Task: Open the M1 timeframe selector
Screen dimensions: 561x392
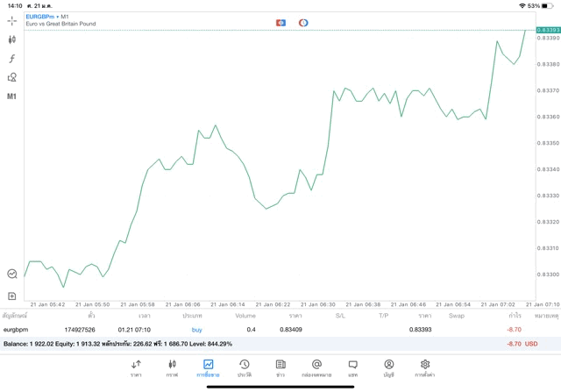Action: click(12, 96)
